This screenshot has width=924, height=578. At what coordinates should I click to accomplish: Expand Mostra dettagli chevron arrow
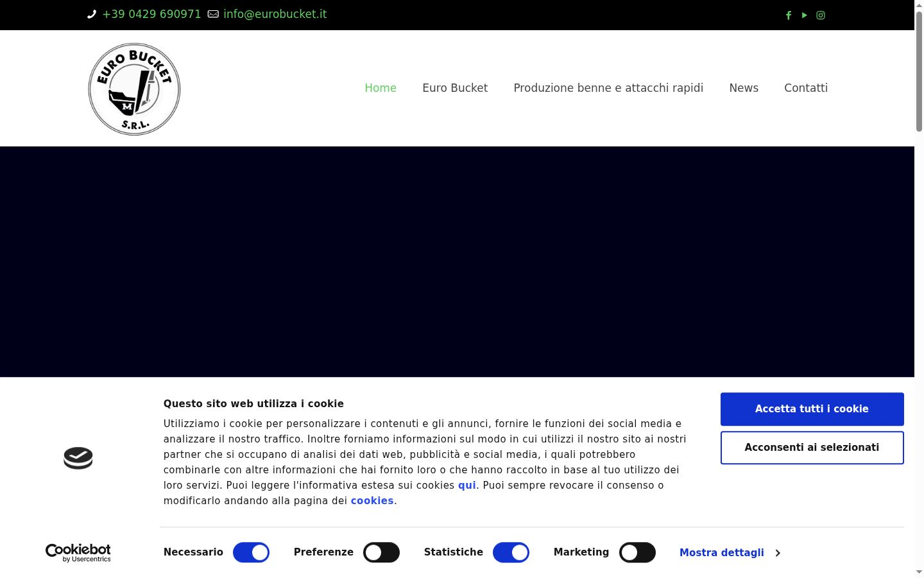pos(778,553)
